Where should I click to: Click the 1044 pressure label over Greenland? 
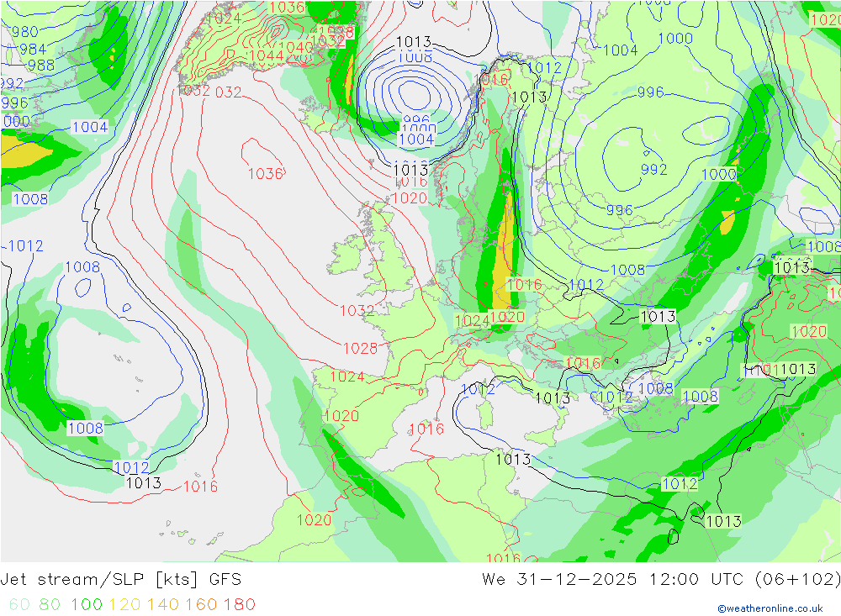coord(266,55)
